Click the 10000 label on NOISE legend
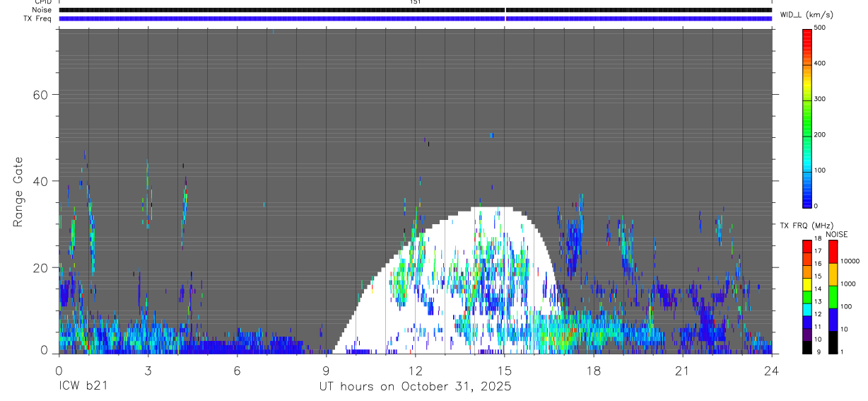This screenshot has height=401, width=868. click(850, 261)
